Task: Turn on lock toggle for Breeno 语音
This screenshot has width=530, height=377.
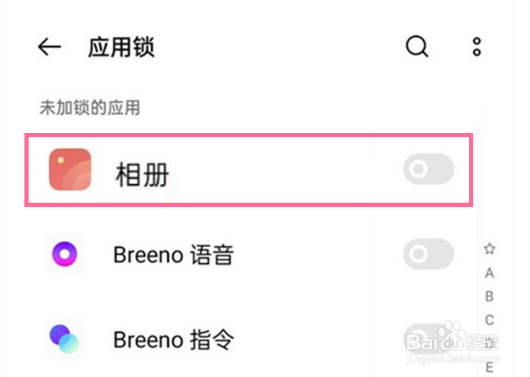Action: [428, 254]
